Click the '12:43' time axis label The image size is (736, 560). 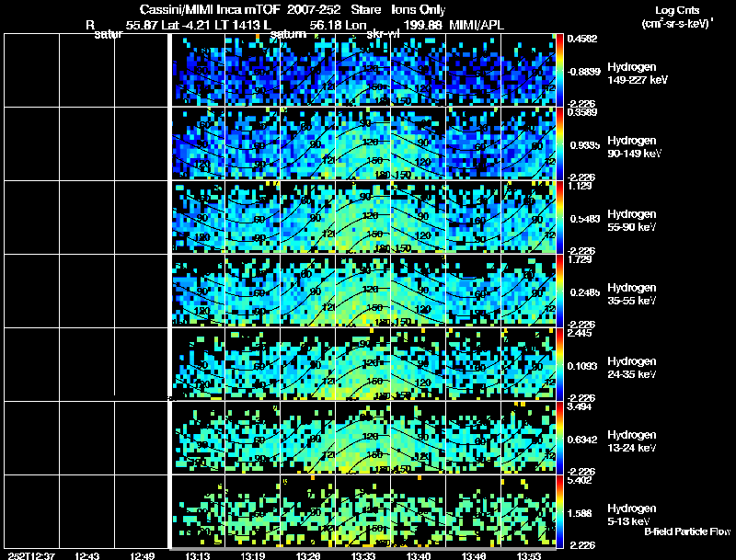click(86, 555)
